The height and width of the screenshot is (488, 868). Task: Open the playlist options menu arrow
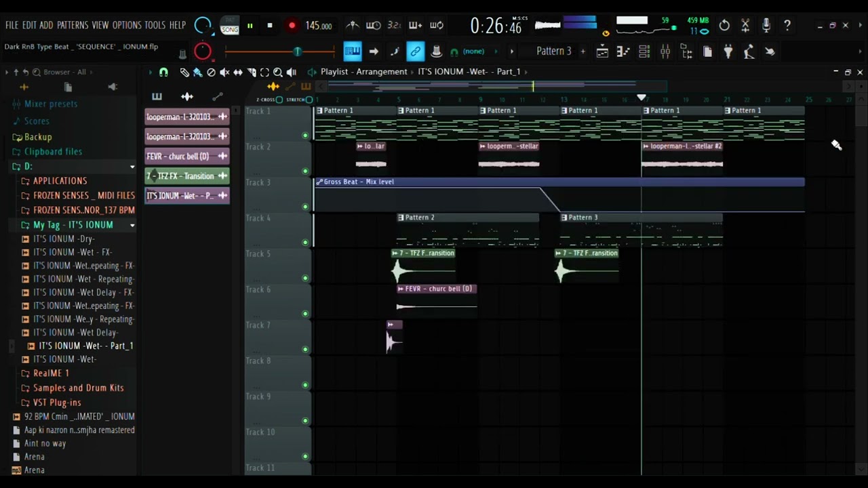point(151,72)
